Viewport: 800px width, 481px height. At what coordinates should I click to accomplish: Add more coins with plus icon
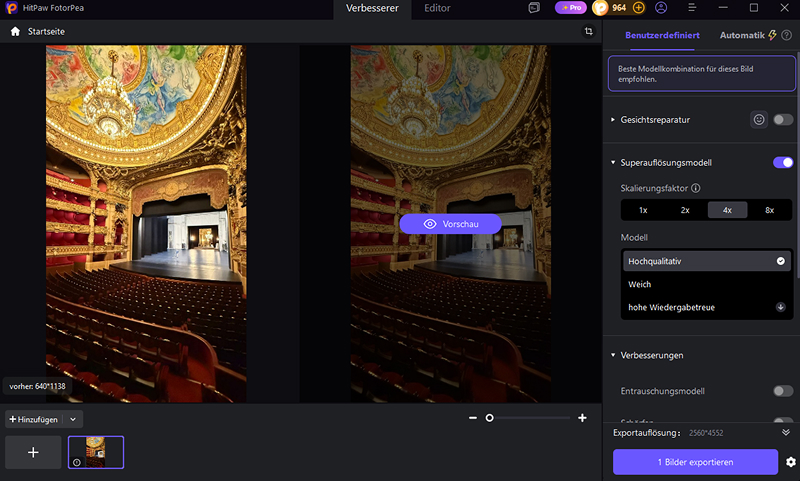[x=638, y=8]
